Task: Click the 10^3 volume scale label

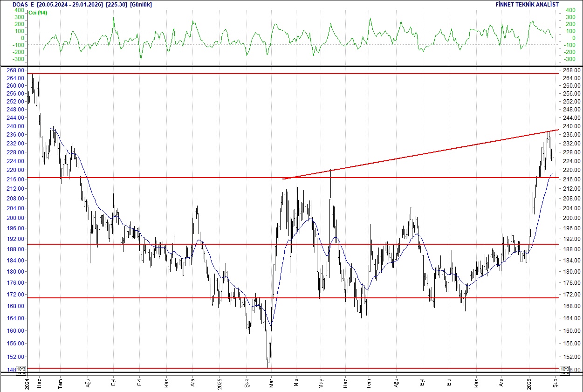Action: point(21,368)
